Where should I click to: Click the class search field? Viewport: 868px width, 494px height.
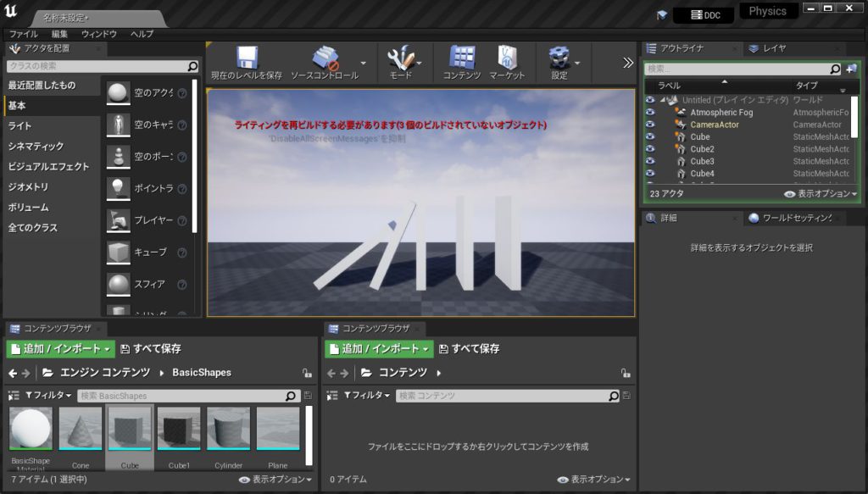[103, 66]
